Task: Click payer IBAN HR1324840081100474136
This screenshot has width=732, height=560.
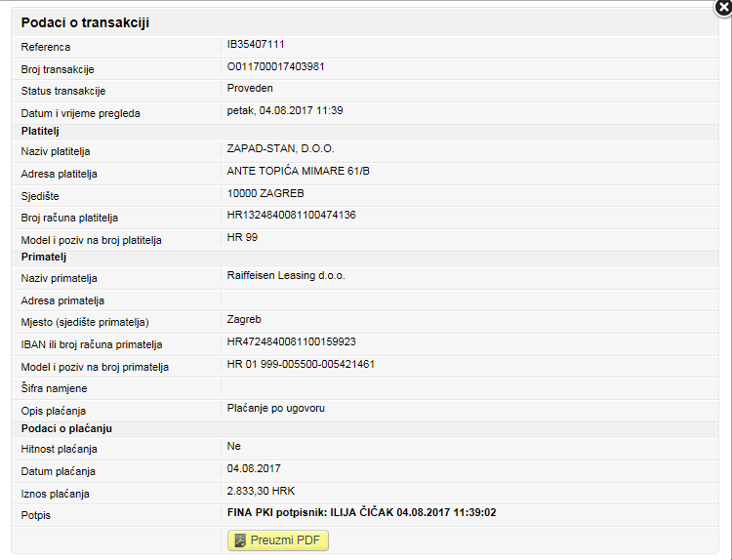Action: 291,216
